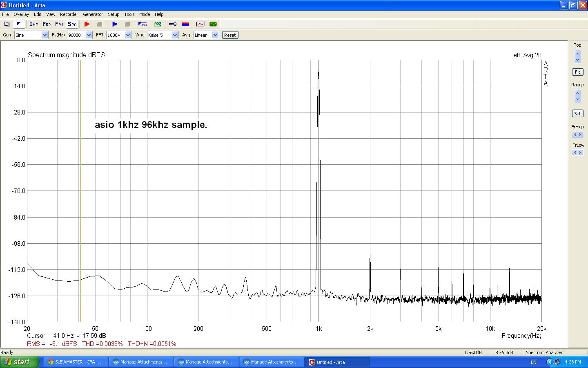Click the yellow cursor line in the graph
Viewport: 588px width, 368px height.
click(x=80, y=191)
